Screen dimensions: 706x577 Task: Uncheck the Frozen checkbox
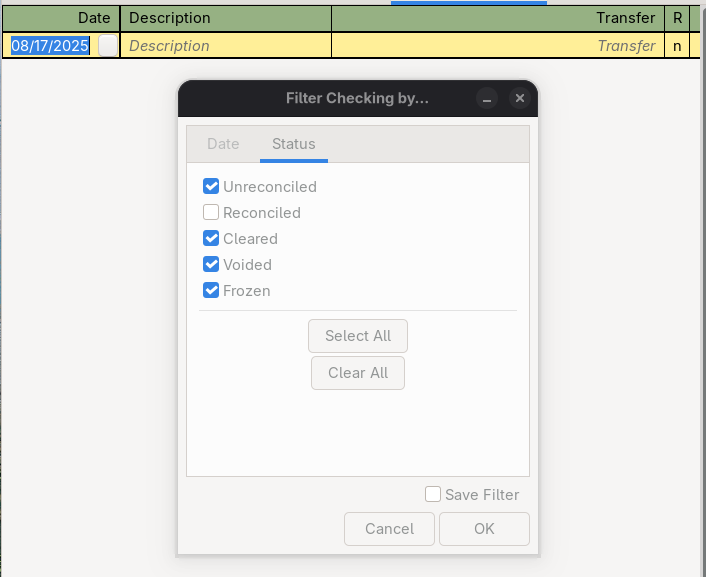(211, 291)
